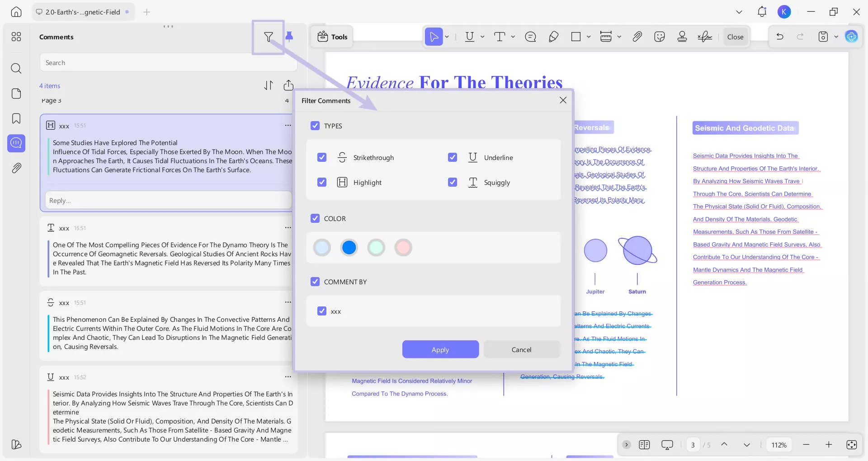Cancel the Filter Comments dialog
The image size is (868, 461).
[521, 349]
